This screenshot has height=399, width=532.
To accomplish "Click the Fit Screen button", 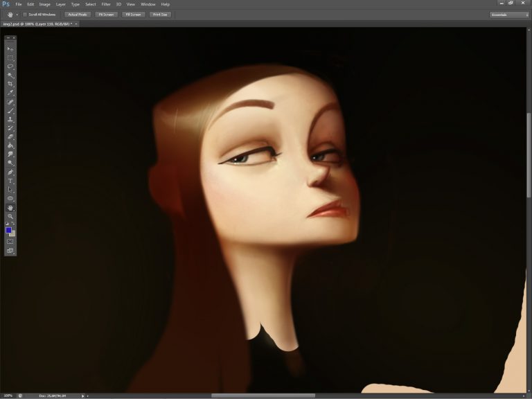I will tap(106, 14).
